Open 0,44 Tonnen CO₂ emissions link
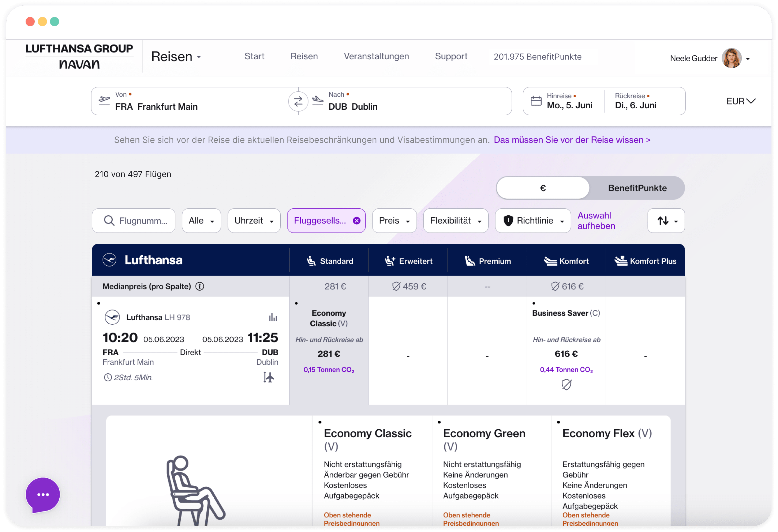 (566, 369)
